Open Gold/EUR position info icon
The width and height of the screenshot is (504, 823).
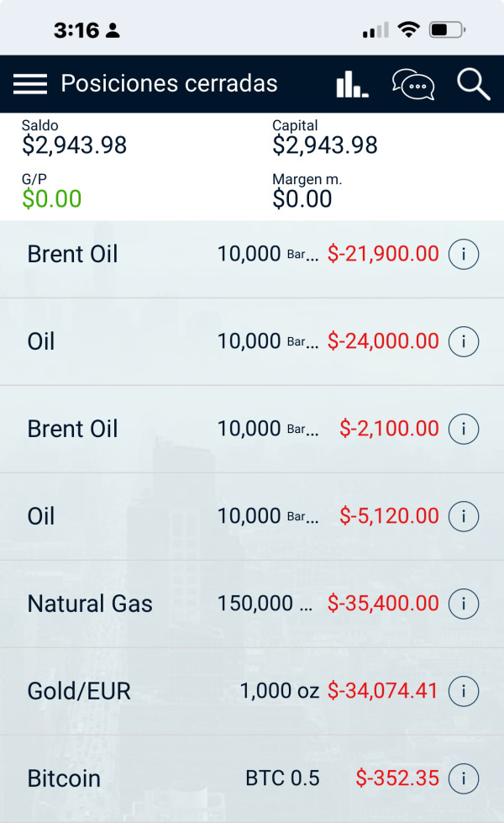464,691
